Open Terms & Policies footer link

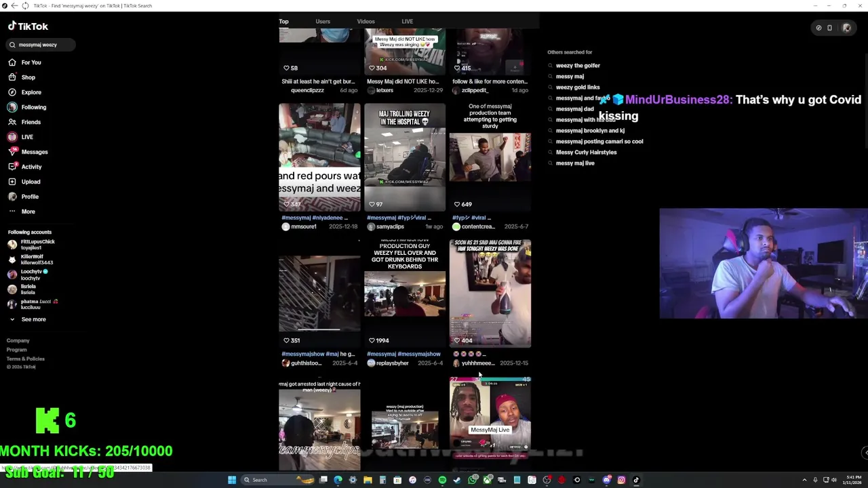(x=26, y=359)
